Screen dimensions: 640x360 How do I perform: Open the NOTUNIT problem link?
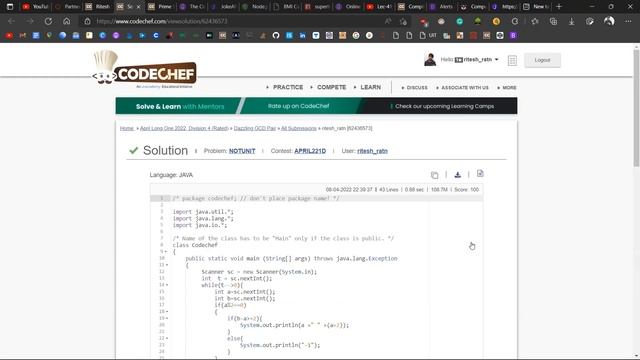(242, 151)
